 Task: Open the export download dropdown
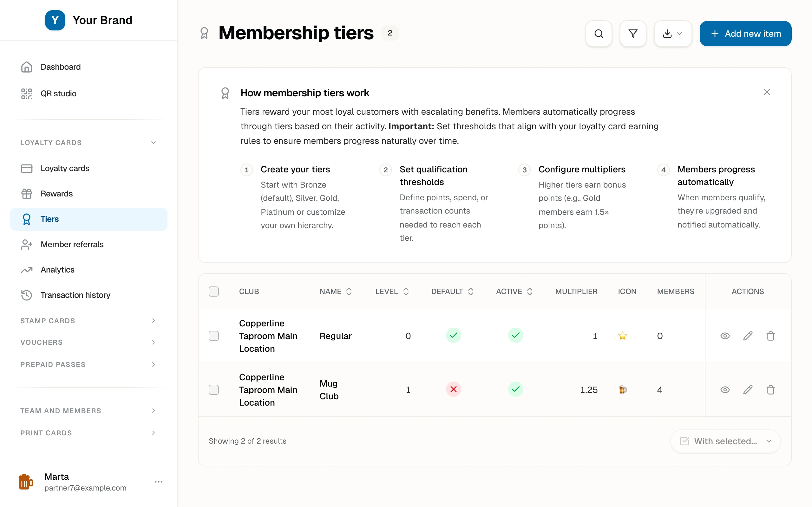coord(672,34)
